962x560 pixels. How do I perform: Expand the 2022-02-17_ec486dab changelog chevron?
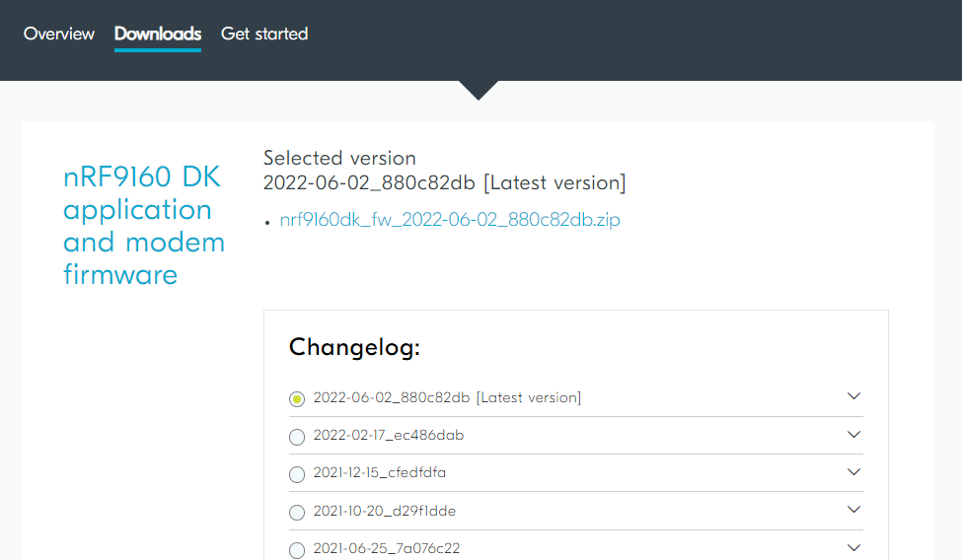tap(853, 434)
